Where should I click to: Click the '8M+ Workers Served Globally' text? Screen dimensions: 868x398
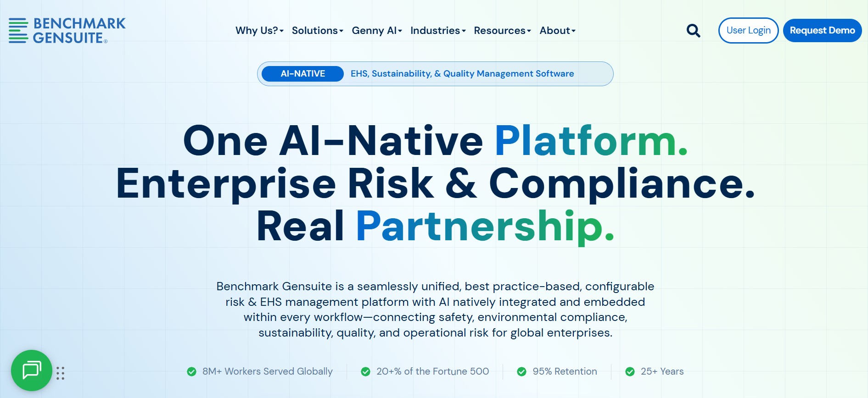coord(267,371)
